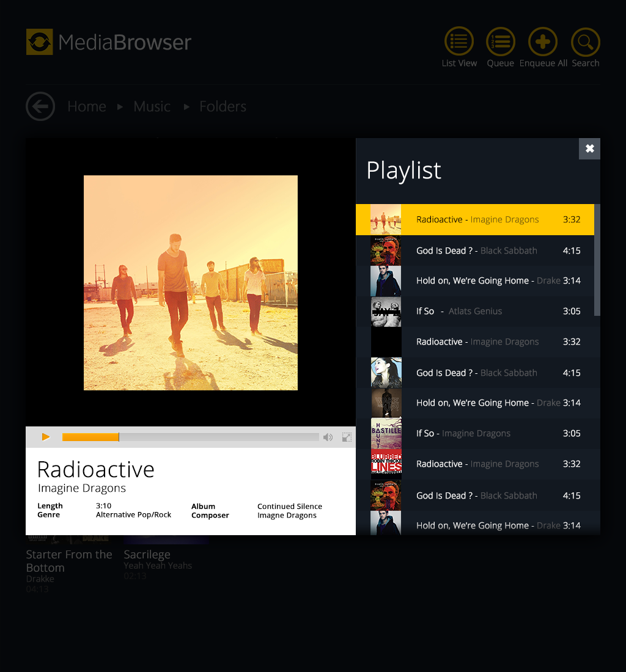Screen dimensions: 626x672
Task: Click the Bastille album thumbnail
Action: click(x=386, y=433)
